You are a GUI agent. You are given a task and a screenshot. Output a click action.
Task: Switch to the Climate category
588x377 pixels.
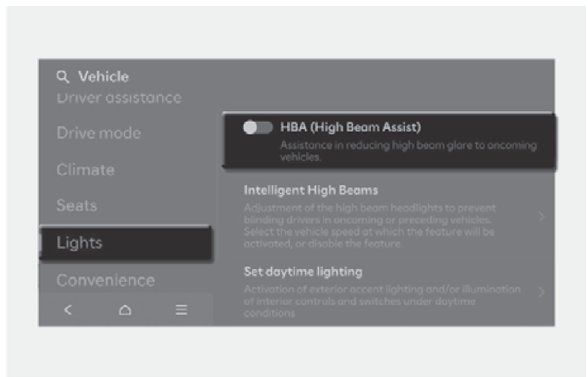[85, 170]
